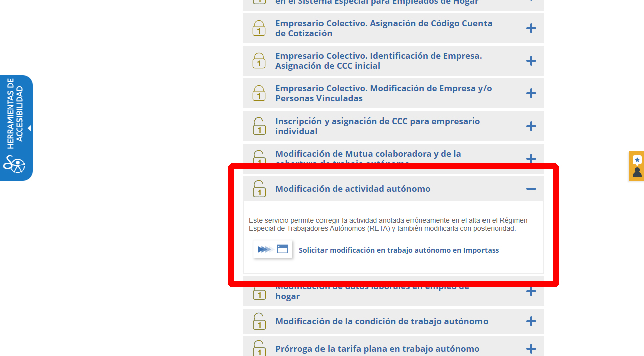Click lock icon of 'Modificación de actividad autónomo'
The width and height of the screenshot is (644, 356).
click(259, 189)
